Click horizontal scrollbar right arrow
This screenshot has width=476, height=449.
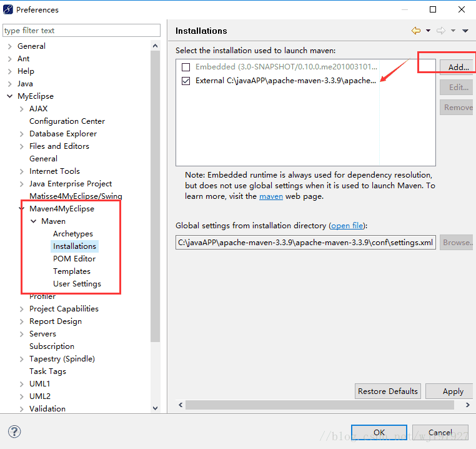pos(467,405)
